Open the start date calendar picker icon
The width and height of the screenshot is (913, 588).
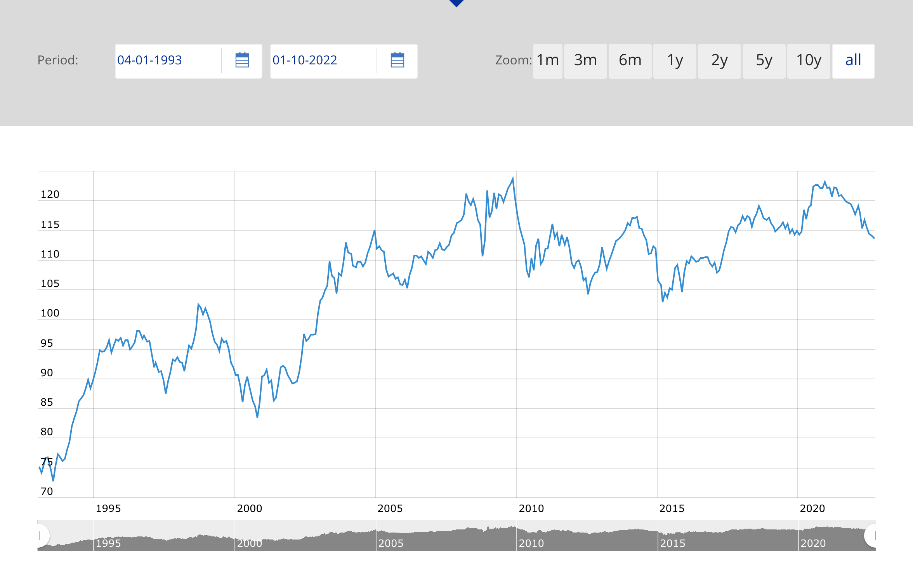[242, 61]
